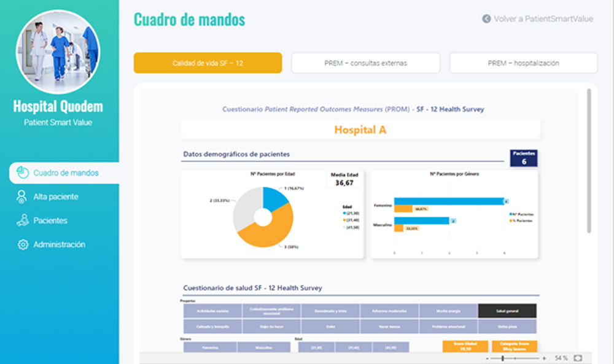Image resolution: width=614 pixels, height=364 pixels.
Task: Click the Cuadro de mandos sidebar icon
Action: (23, 172)
